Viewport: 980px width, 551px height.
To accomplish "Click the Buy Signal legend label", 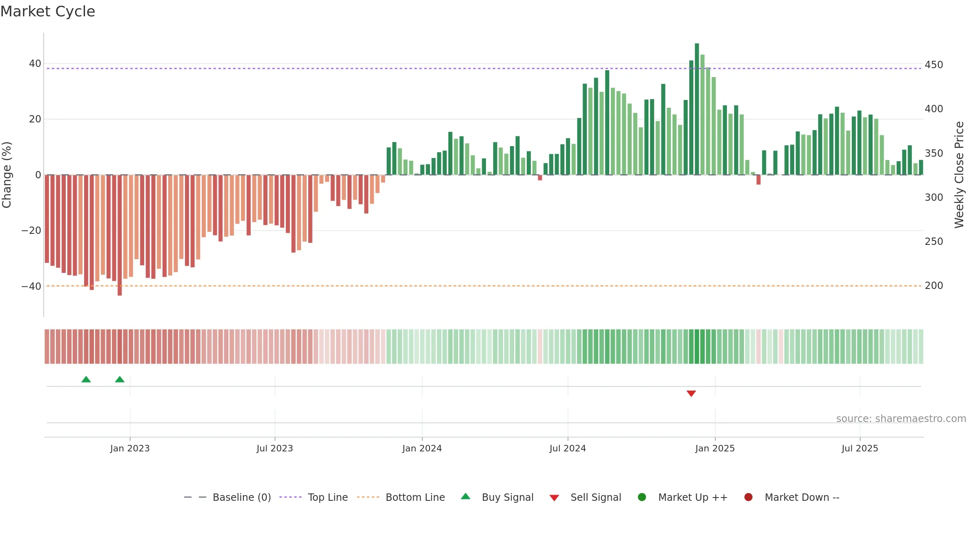I will click(x=508, y=497).
